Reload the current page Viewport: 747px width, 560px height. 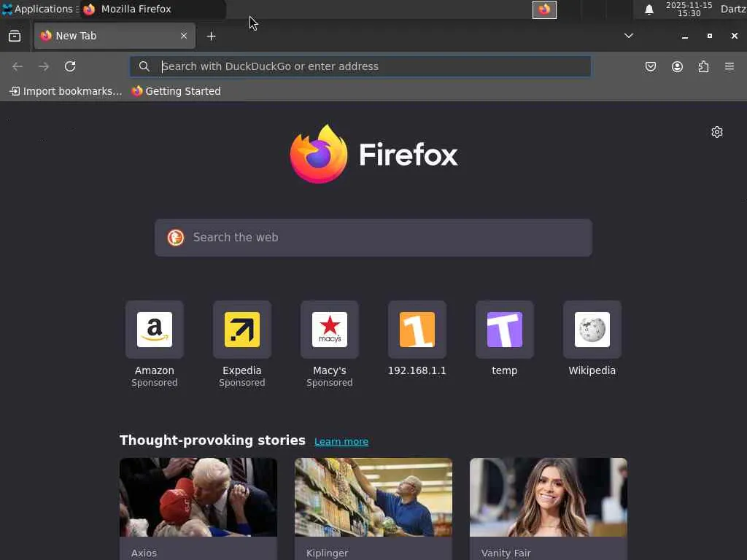point(70,66)
